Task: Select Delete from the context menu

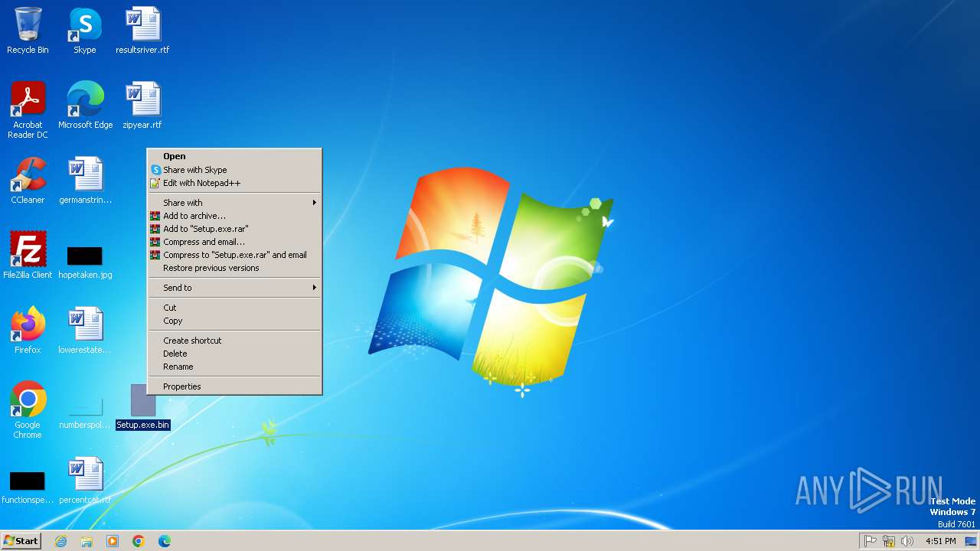Action: [x=234, y=354]
